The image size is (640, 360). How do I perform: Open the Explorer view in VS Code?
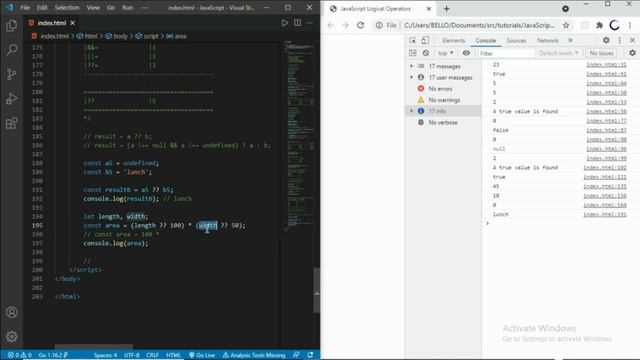point(11,26)
